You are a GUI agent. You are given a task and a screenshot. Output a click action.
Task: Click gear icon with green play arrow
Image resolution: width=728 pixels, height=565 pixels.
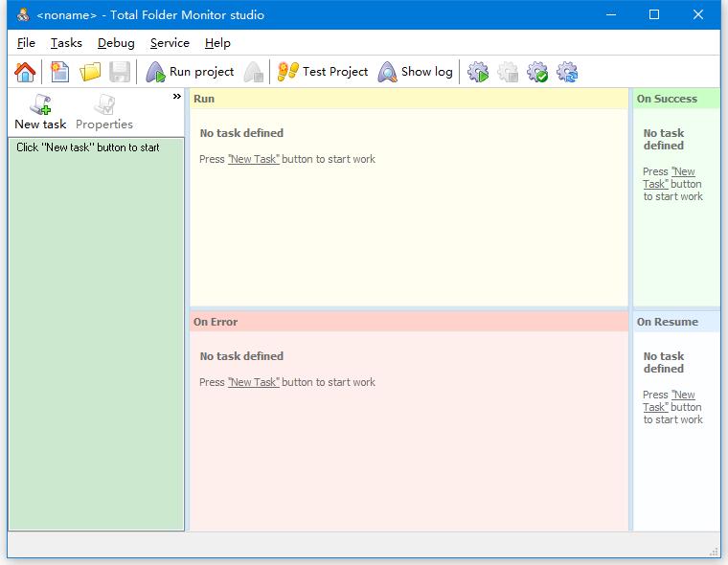click(478, 72)
